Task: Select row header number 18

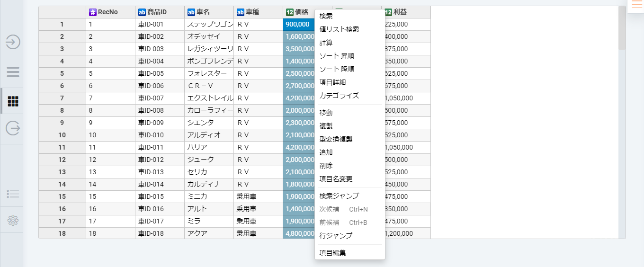Action: tap(62, 233)
